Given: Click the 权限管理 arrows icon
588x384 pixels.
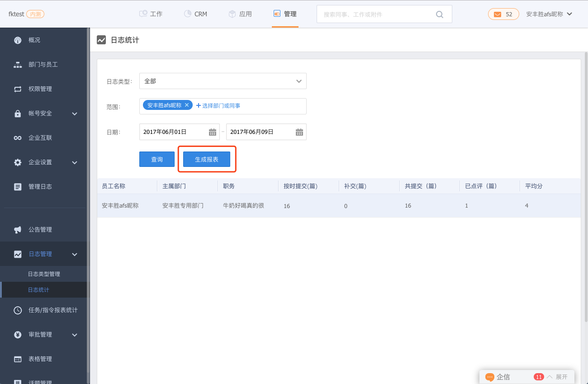Looking at the screenshot, I should [x=18, y=89].
